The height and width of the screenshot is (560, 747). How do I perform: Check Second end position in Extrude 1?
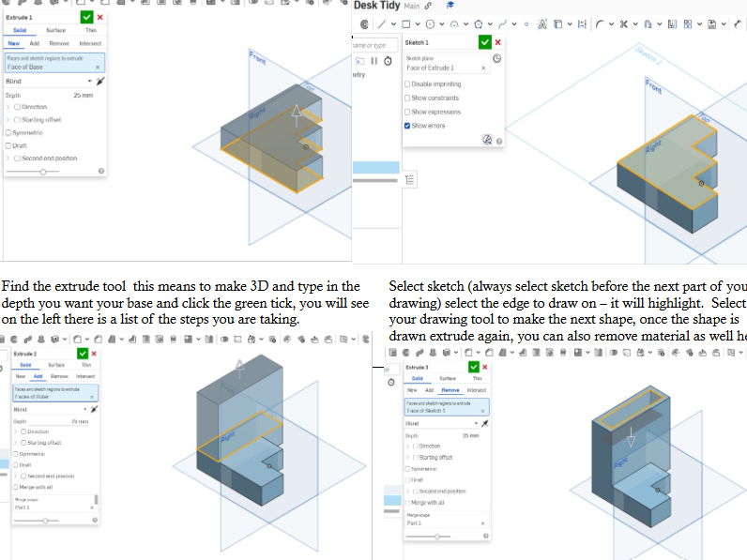pyautogui.click(x=17, y=159)
